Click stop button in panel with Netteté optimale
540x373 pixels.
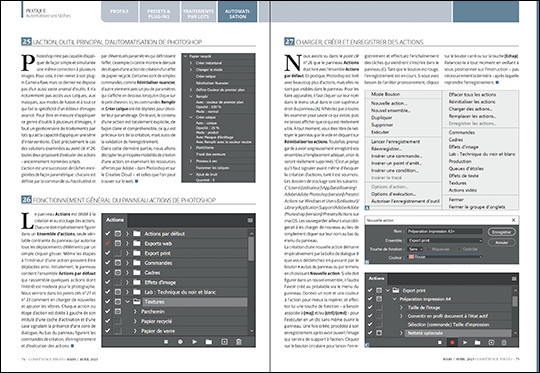[x=439, y=342]
